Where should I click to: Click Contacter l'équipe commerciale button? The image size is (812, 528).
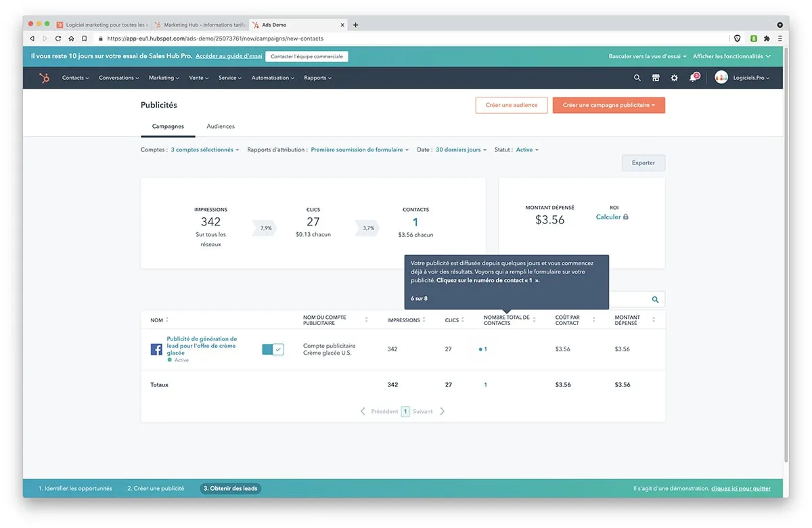coord(307,56)
